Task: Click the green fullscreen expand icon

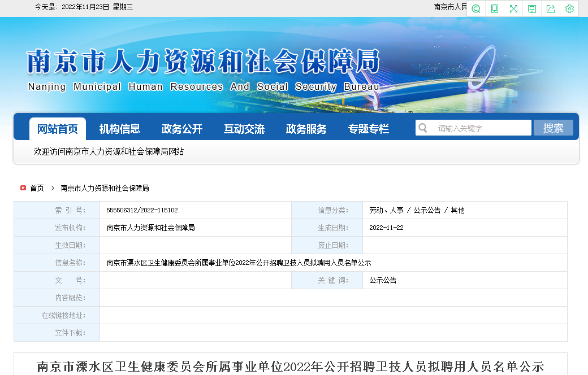Action: tap(513, 9)
